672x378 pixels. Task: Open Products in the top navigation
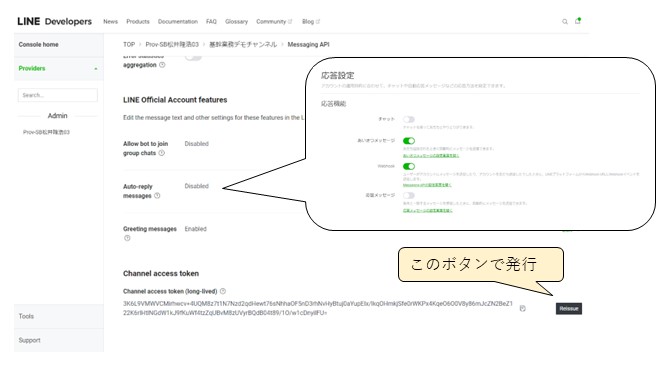click(138, 21)
